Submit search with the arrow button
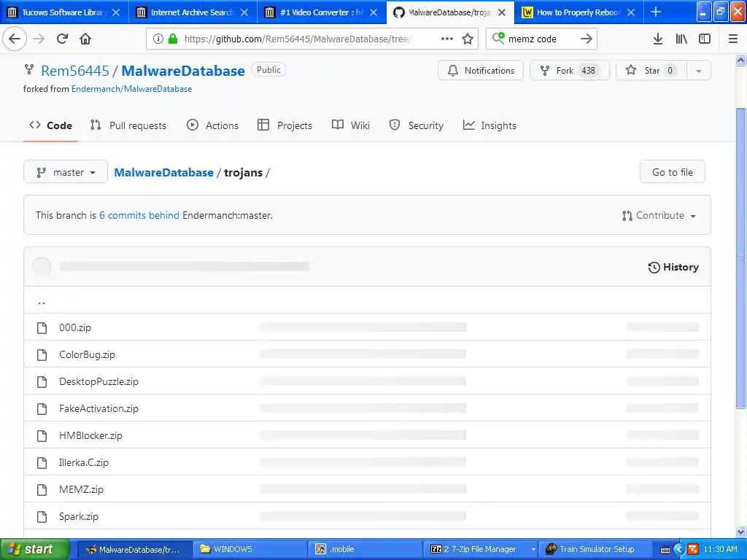Viewport: 747px width, 560px height. [x=587, y=39]
